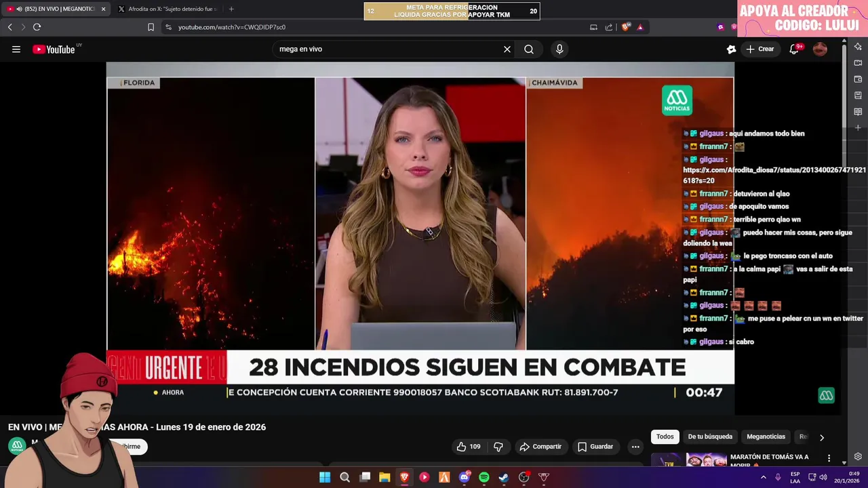Open a new browser tab
Image resolution: width=868 pixels, height=488 pixels.
231,9
